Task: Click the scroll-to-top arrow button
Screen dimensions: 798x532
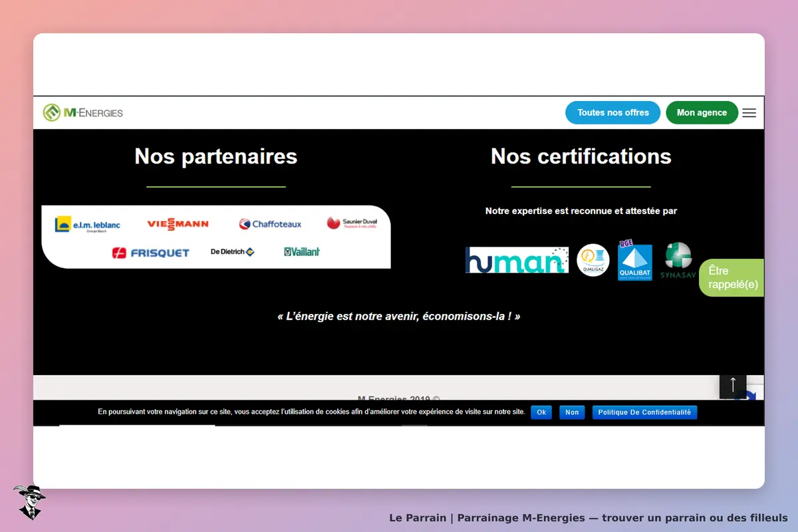Action: pyautogui.click(x=733, y=386)
